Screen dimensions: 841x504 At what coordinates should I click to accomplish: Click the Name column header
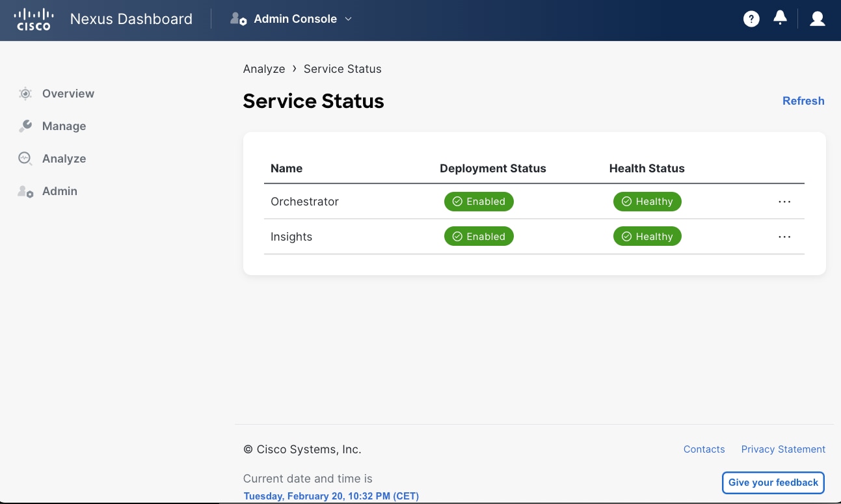tap(286, 168)
